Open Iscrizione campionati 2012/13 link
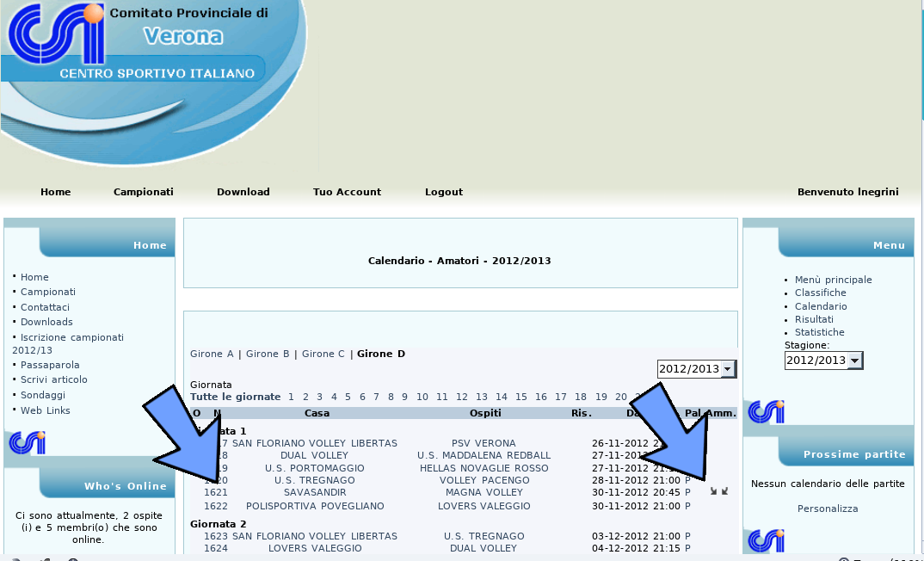 (68, 343)
